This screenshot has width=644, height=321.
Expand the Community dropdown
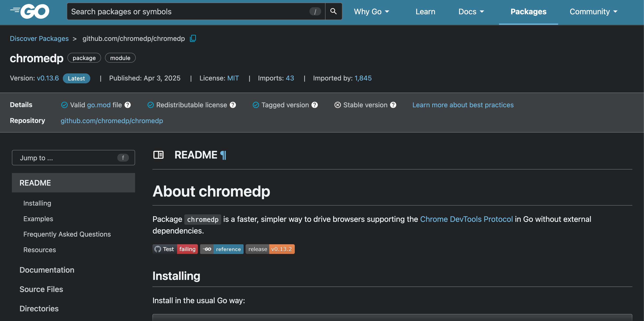[x=593, y=11]
